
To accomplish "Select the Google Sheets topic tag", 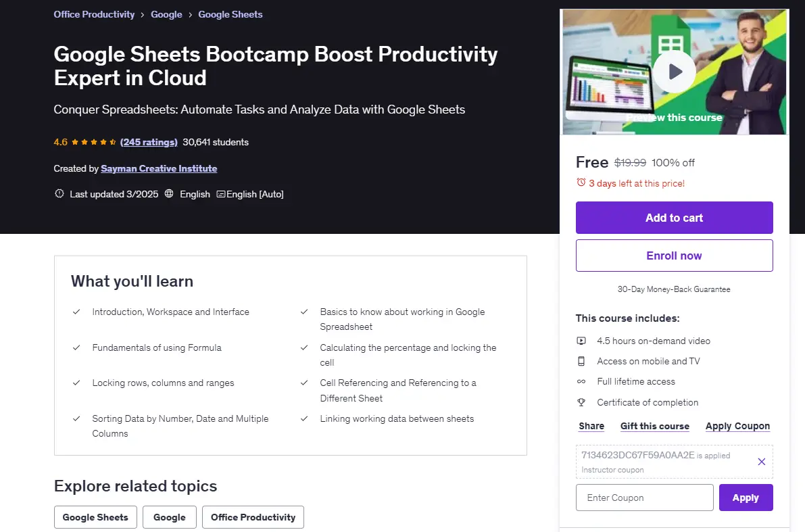I will [x=95, y=517].
